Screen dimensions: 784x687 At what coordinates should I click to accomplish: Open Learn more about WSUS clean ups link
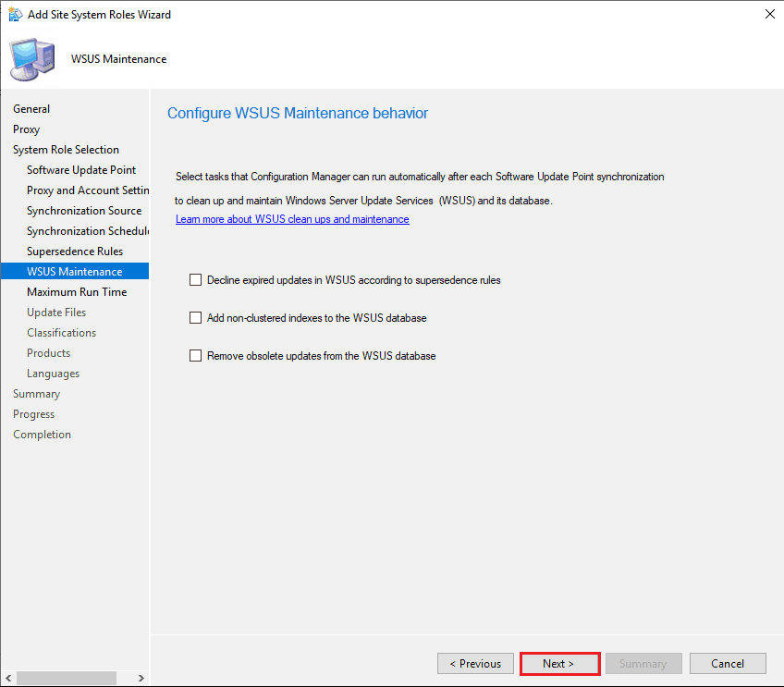point(292,219)
